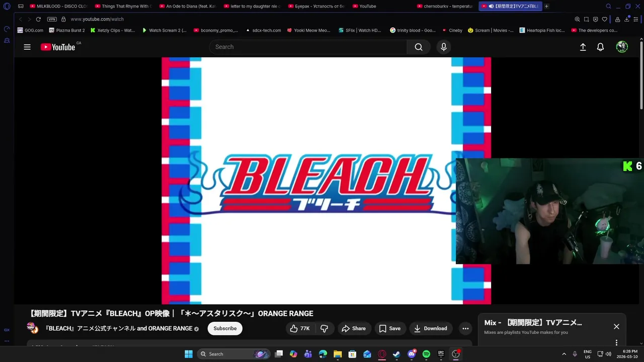
Task: Open the Opera menu logo
Action: point(7,7)
